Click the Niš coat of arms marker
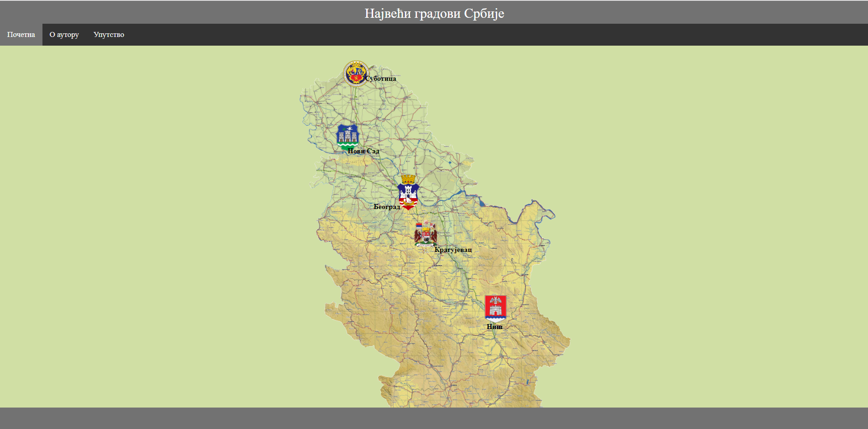 coord(495,309)
